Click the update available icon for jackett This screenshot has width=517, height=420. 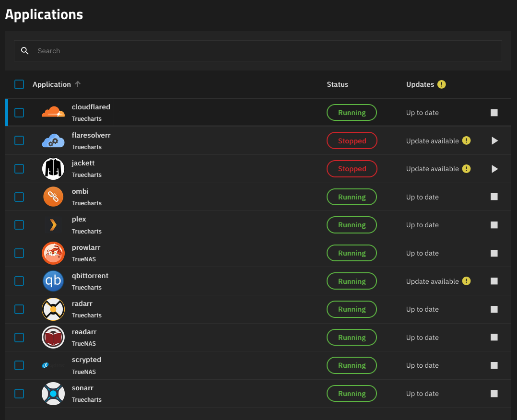pyautogui.click(x=466, y=169)
